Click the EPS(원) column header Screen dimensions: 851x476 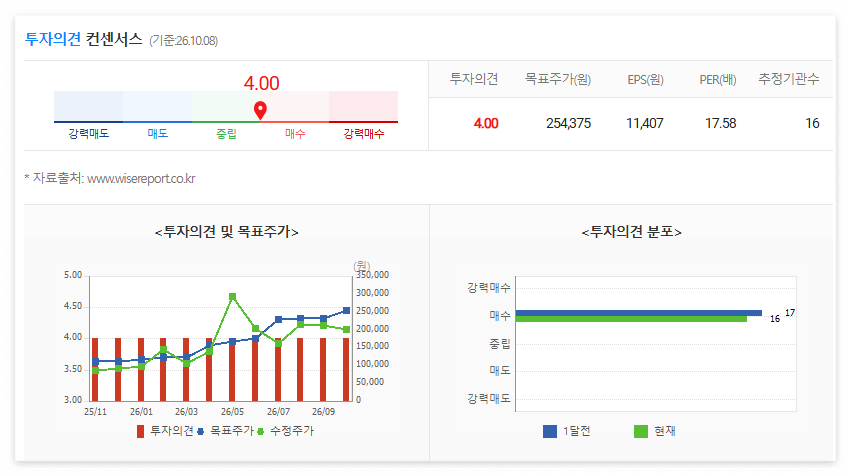tap(645, 80)
